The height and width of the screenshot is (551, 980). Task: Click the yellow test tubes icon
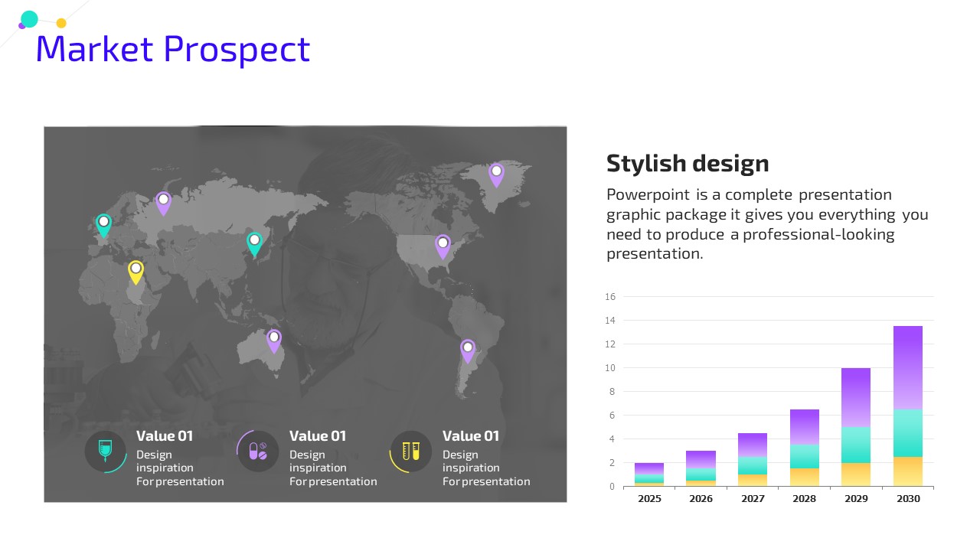(411, 451)
